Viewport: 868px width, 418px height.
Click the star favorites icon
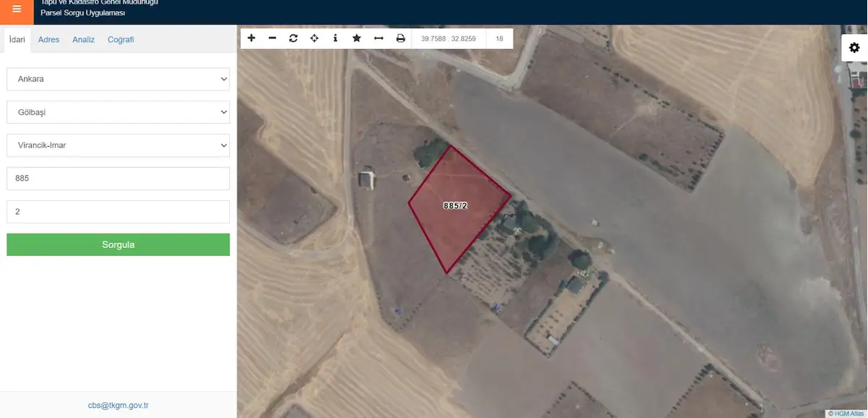click(x=357, y=38)
